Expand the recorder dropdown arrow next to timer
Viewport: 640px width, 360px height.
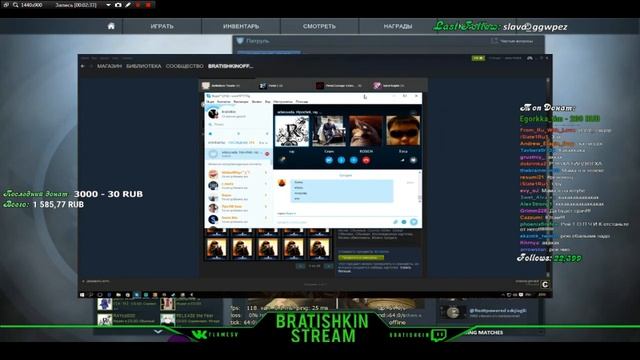pos(108,5)
